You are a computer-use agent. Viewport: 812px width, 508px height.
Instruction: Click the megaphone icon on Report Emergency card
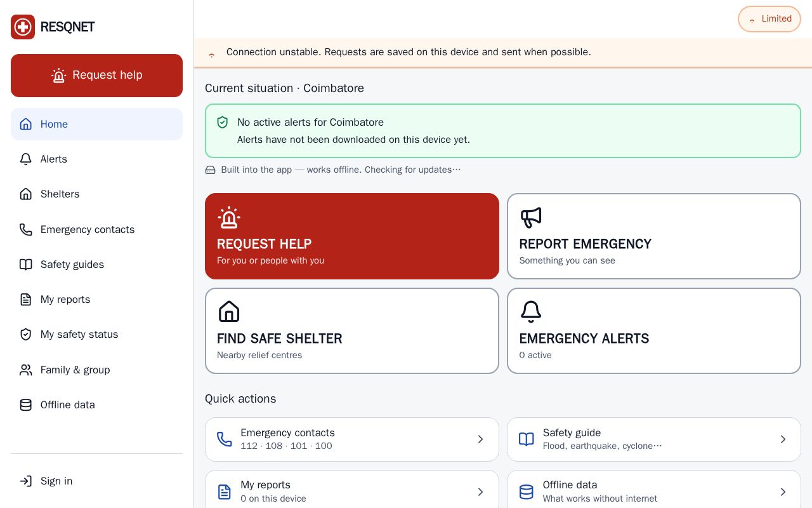(x=531, y=217)
